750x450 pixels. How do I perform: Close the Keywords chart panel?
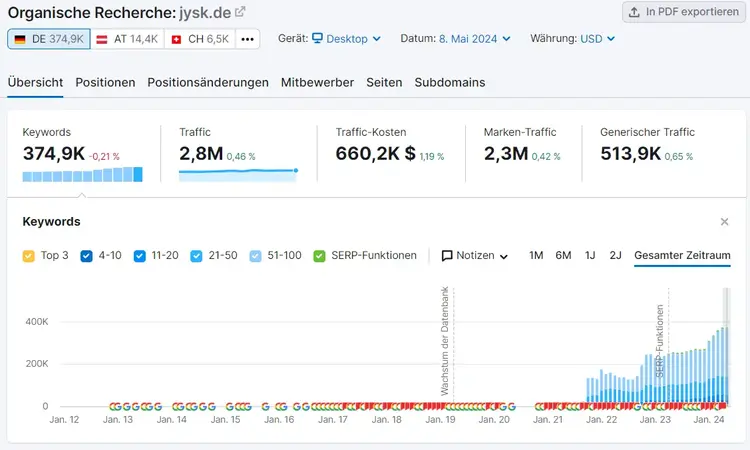point(724,221)
